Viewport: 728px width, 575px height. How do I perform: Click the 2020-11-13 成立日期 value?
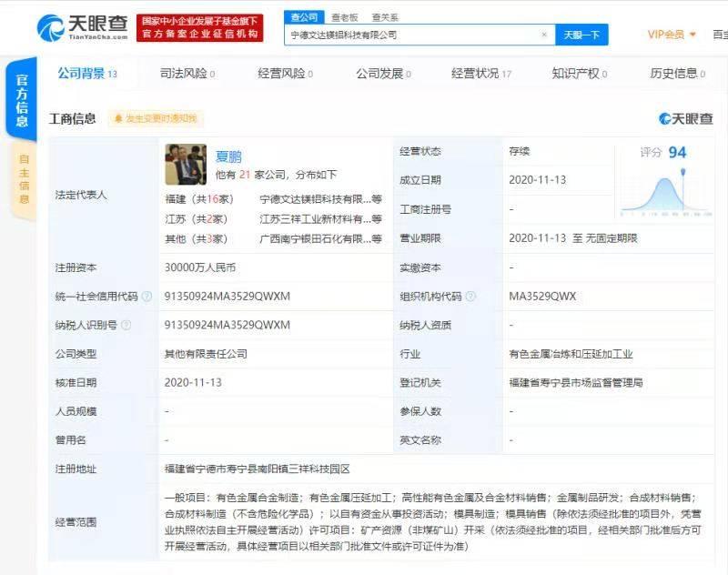[x=537, y=180]
